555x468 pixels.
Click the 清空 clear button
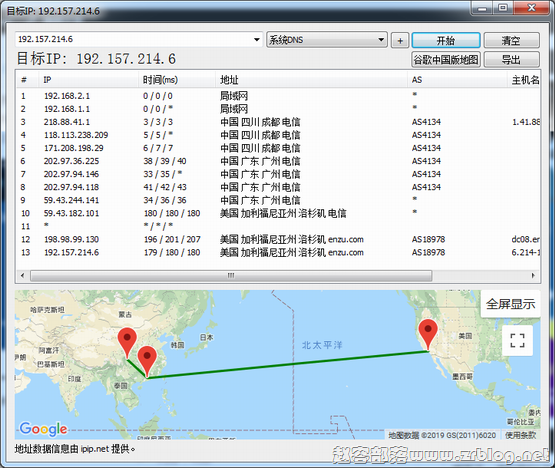coord(511,40)
